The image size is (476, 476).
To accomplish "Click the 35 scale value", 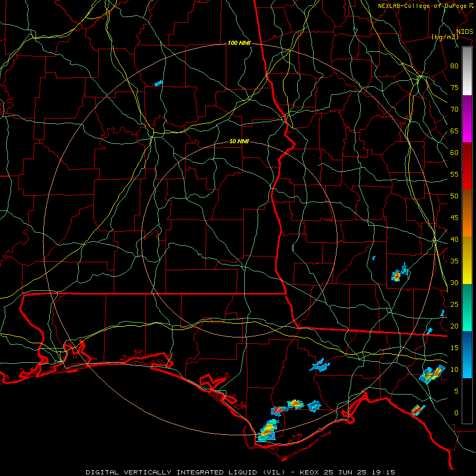I will 454,261.
